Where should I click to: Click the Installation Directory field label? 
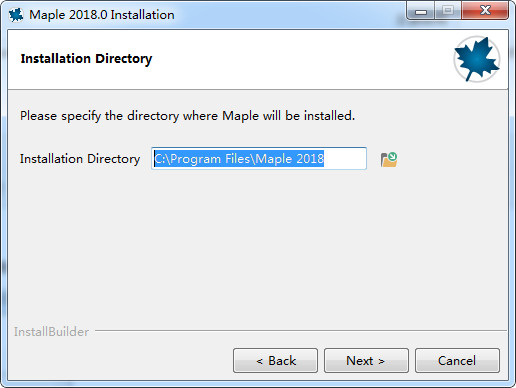pos(80,159)
